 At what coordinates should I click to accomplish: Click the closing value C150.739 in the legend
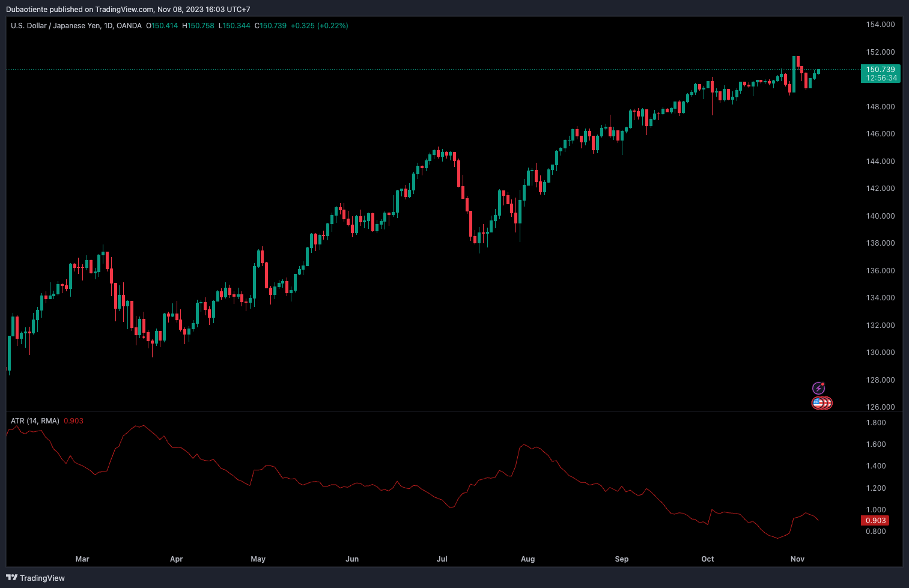pos(270,26)
